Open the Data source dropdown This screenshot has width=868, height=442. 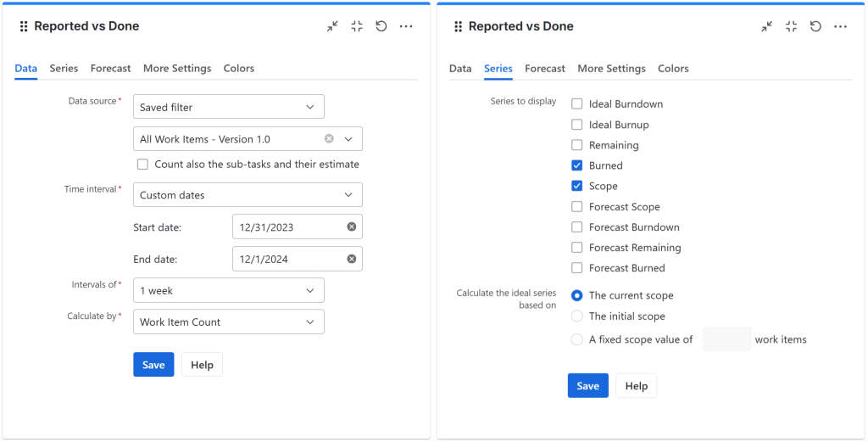pos(229,107)
